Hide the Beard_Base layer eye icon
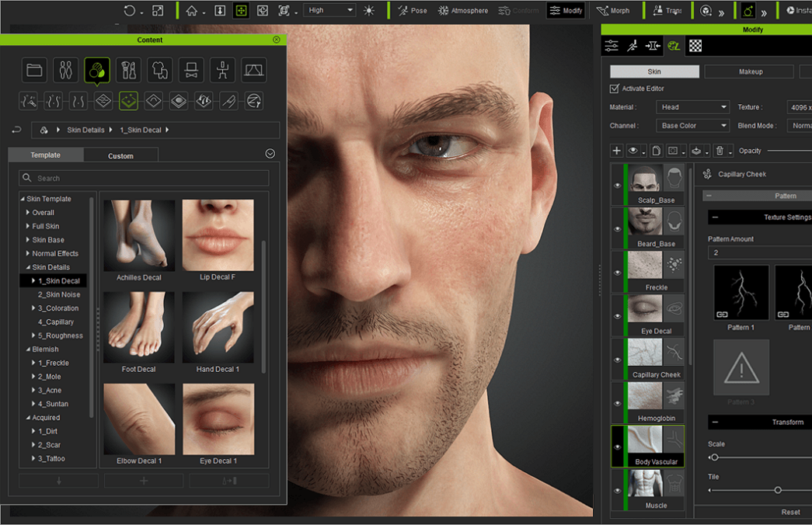 [x=617, y=229]
